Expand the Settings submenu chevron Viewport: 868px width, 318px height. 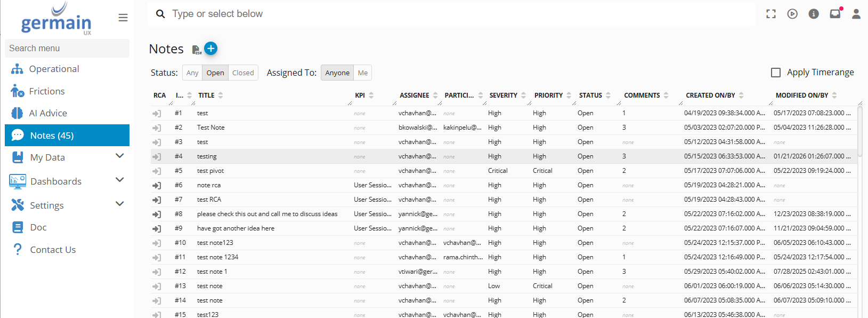click(120, 204)
